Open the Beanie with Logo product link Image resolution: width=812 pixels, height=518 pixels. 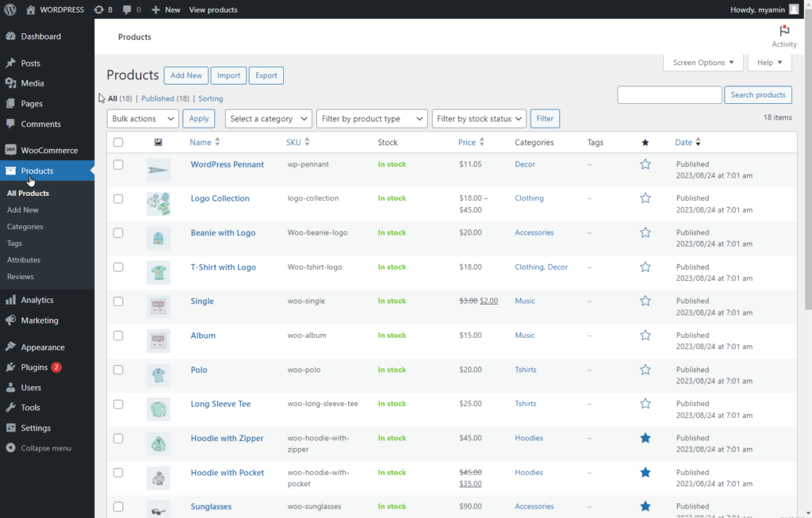223,232
